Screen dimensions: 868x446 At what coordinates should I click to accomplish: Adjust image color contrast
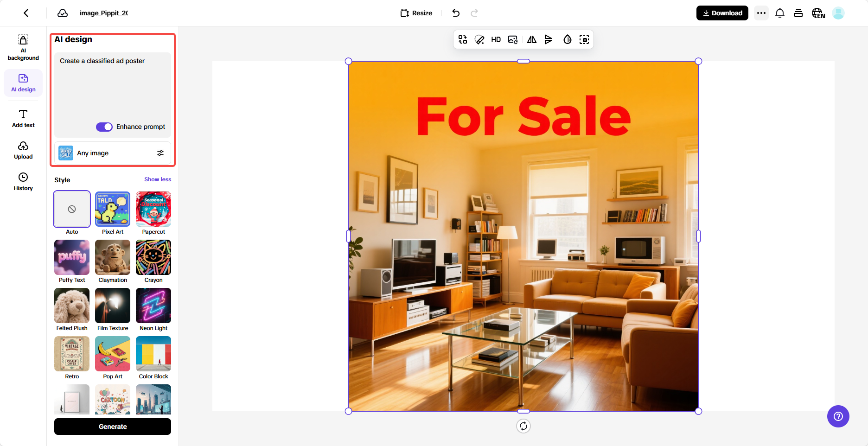567,39
